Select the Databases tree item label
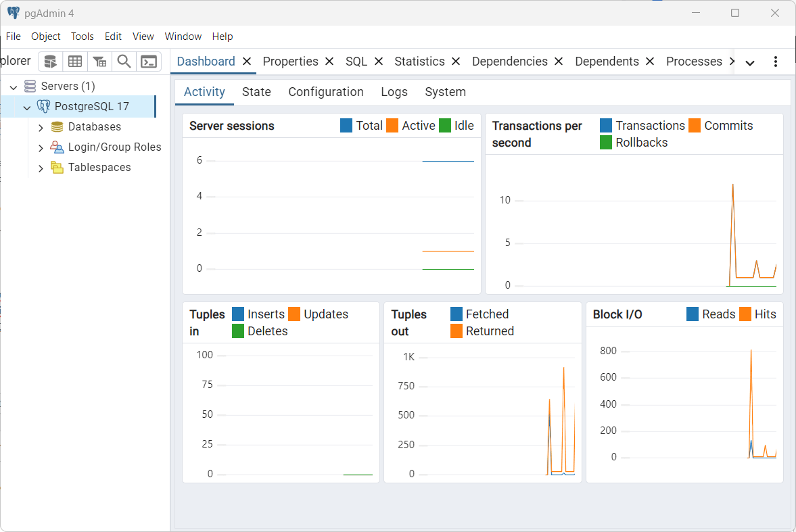 tap(95, 126)
